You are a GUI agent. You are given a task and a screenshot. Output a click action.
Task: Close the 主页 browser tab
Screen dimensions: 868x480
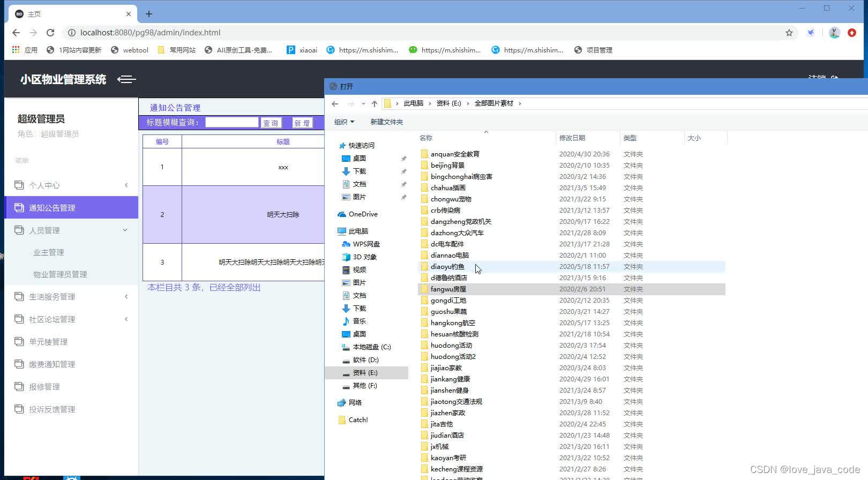tap(129, 14)
